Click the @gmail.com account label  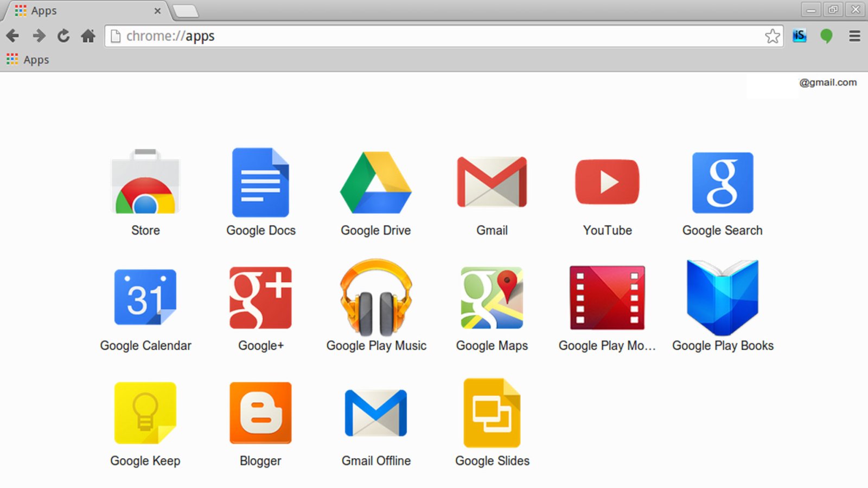pyautogui.click(x=828, y=82)
